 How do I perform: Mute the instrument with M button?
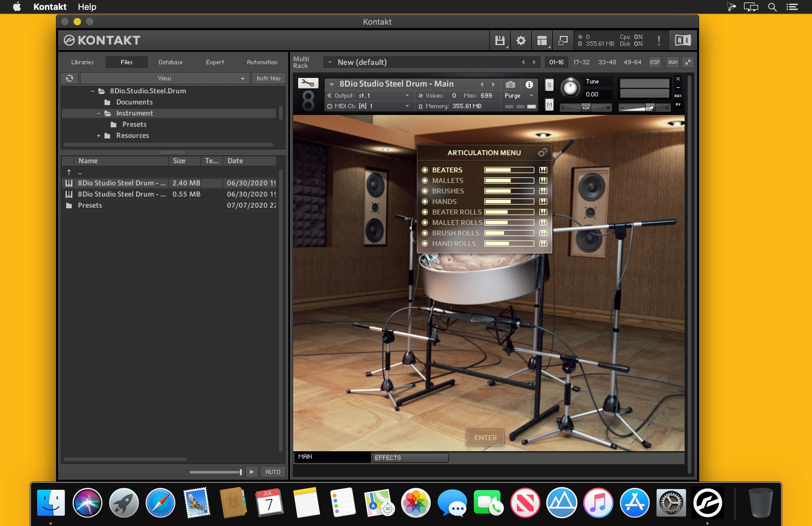[x=549, y=105]
